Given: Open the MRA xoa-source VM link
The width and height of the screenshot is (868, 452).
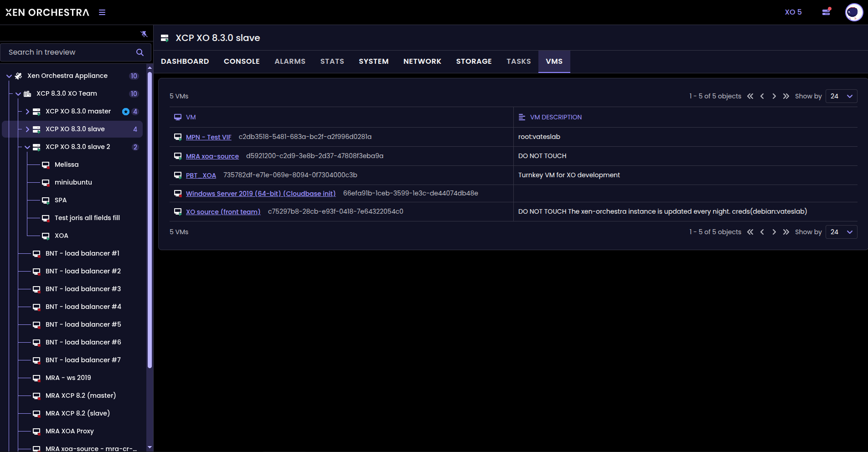Looking at the screenshot, I should point(212,156).
